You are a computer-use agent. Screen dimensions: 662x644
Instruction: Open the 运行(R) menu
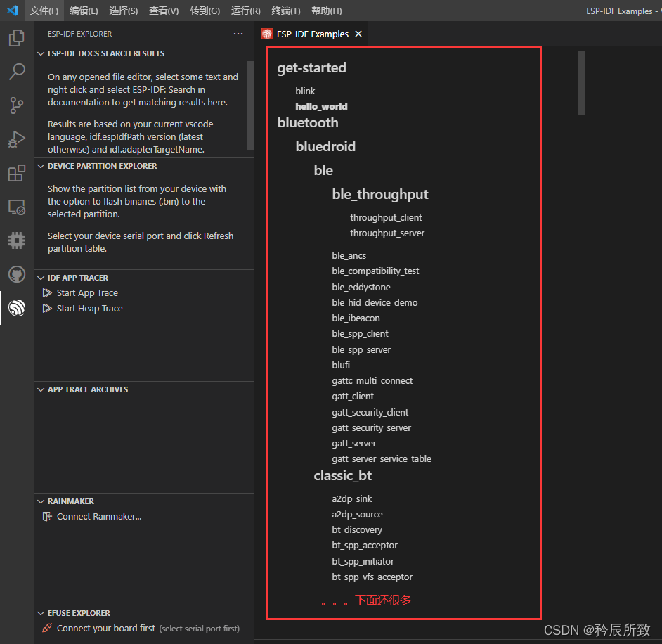tap(246, 11)
